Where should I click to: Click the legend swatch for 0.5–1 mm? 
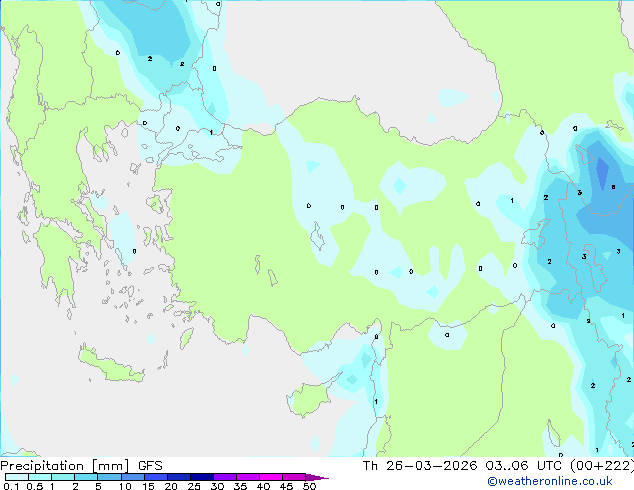[40, 477]
